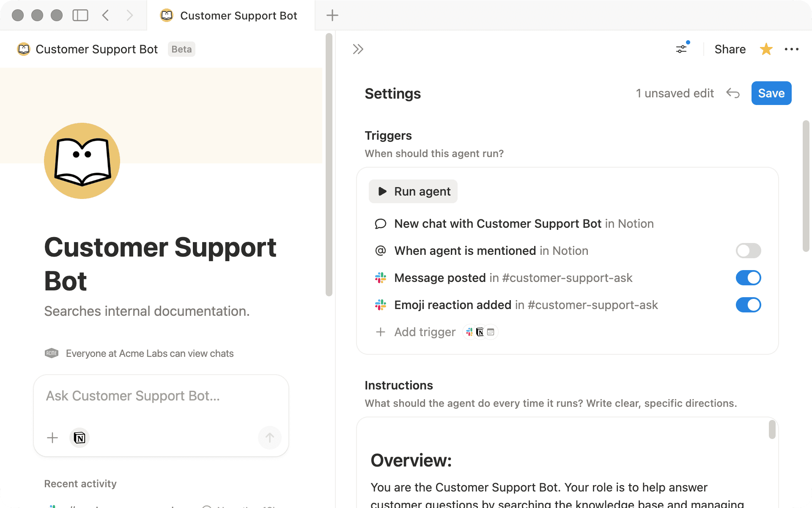Screen dimensions: 812x508
Task: Click plus attach icon in chat box
Action: pos(52,437)
